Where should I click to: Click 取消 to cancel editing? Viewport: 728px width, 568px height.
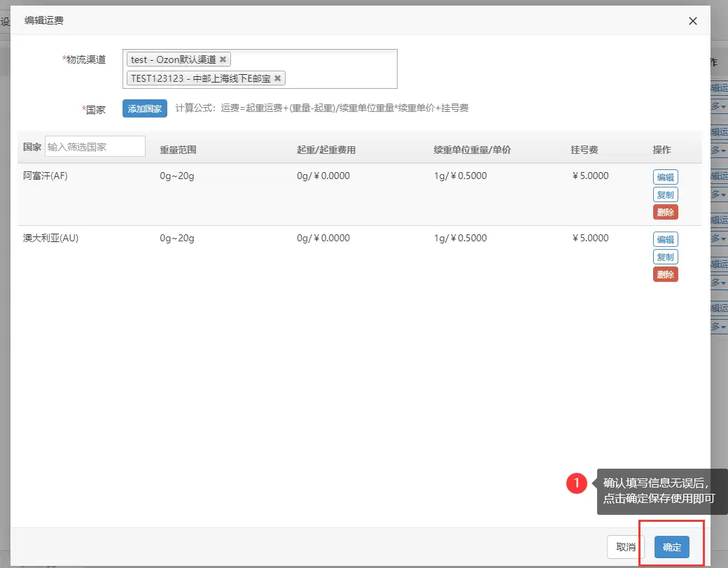coord(625,547)
